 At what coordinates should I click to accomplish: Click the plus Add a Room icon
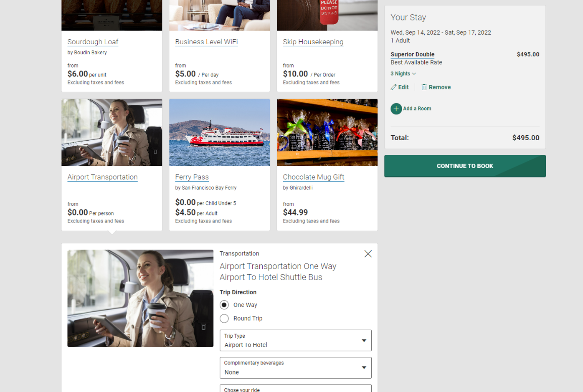[396, 109]
